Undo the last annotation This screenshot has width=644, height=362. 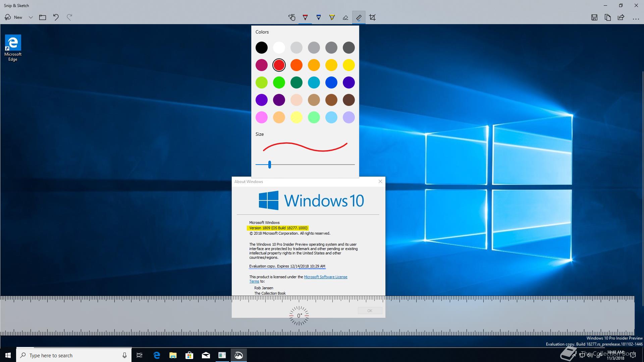coord(56,17)
